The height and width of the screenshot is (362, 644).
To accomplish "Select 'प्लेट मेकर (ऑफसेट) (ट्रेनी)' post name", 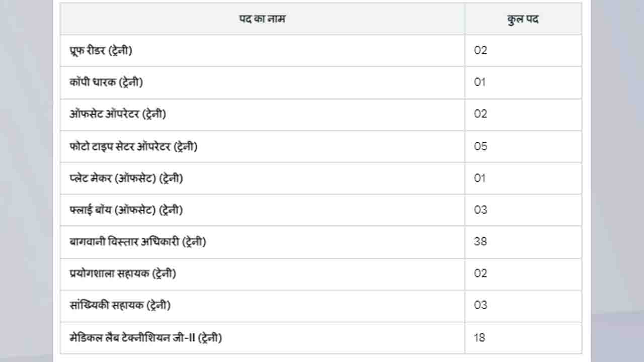I will [126, 178].
